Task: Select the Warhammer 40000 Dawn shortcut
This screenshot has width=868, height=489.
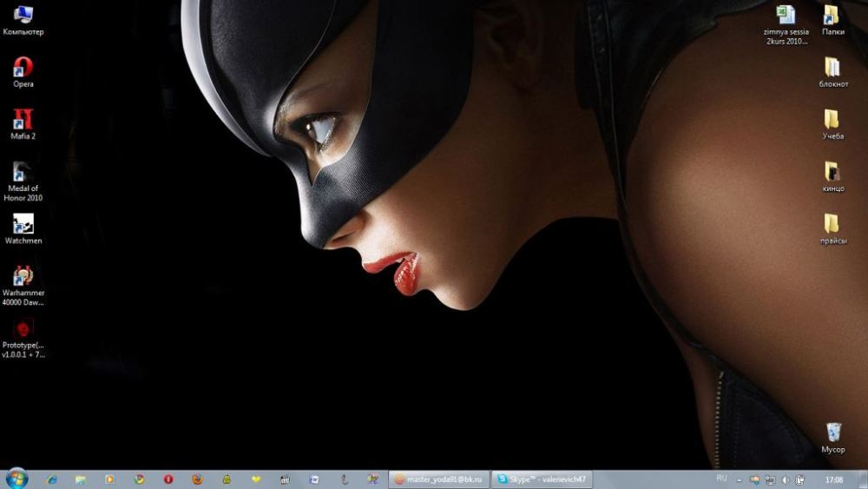Action: (23, 286)
